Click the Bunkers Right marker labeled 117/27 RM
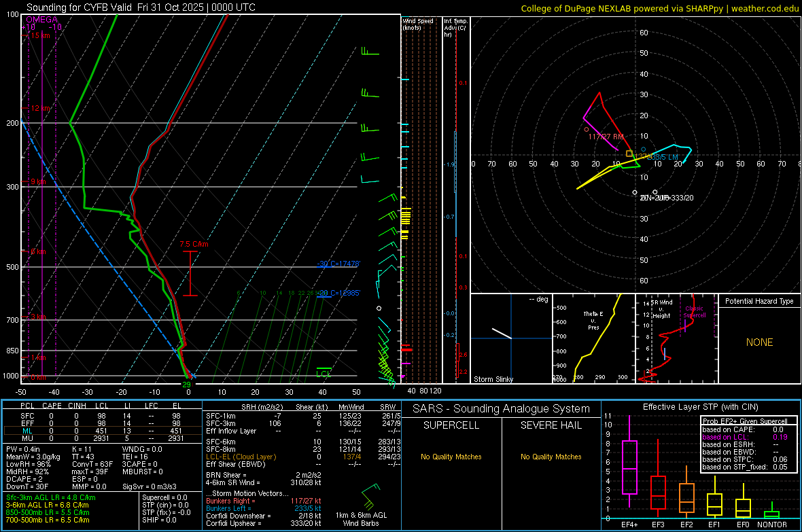Screen dimensions: 802x532 coord(586,130)
